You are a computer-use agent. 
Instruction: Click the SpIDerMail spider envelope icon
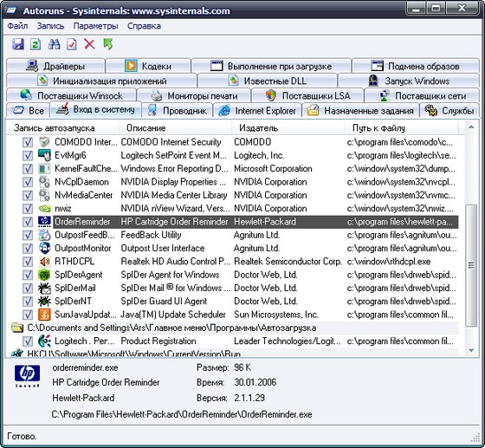(x=44, y=288)
